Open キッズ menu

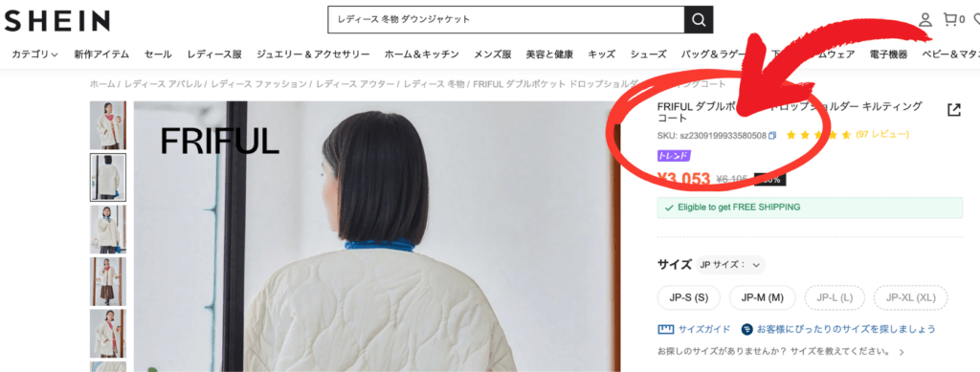click(602, 55)
